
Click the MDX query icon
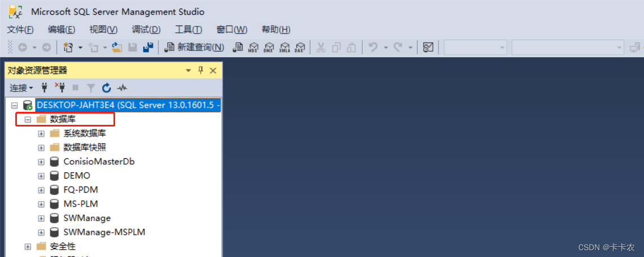pos(253,47)
